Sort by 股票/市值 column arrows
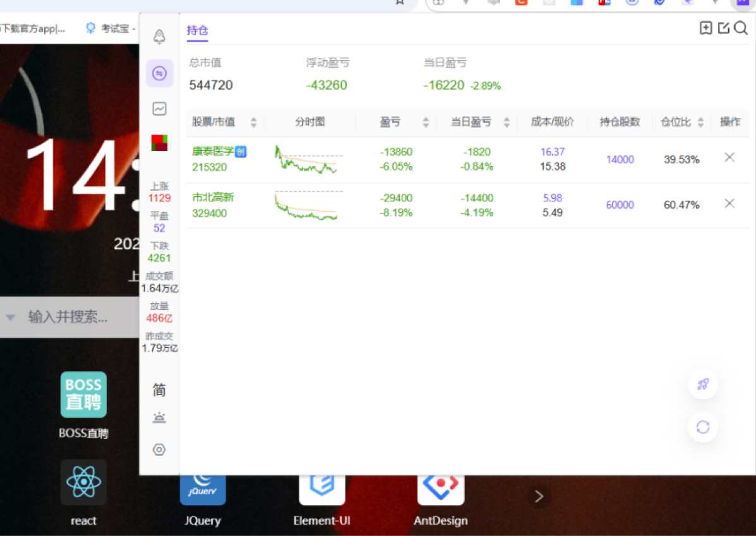Viewport: 756px width, 536px height. (254, 122)
